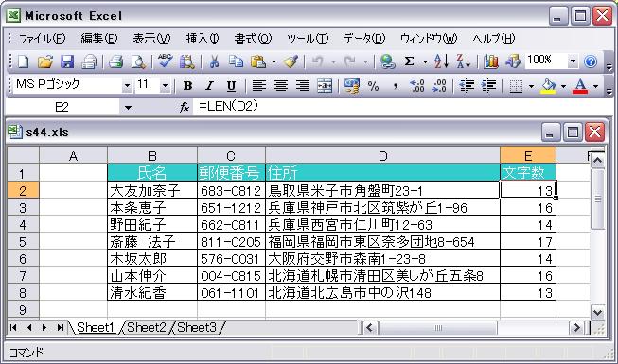618x364 pixels.
Task: Select Sort Ascending A-Z button
Action: 441,61
